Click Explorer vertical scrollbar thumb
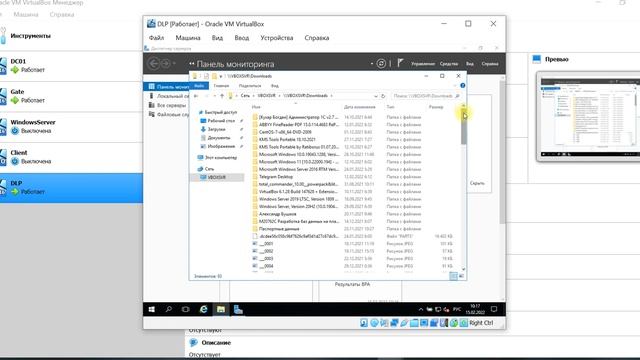This screenshot has height=360, width=640. 464,127
